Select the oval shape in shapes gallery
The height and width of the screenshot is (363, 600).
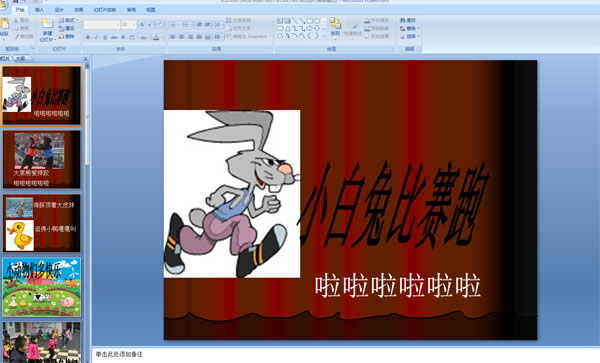tap(316, 21)
